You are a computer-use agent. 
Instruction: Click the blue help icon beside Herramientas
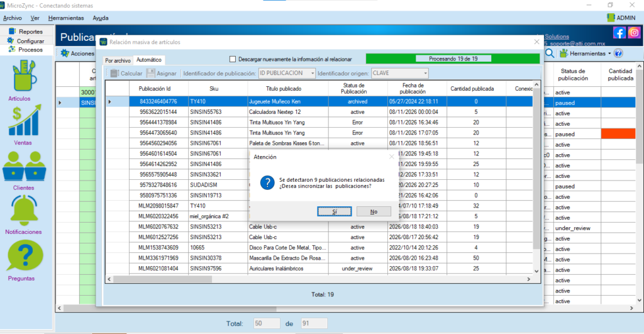[x=618, y=53]
